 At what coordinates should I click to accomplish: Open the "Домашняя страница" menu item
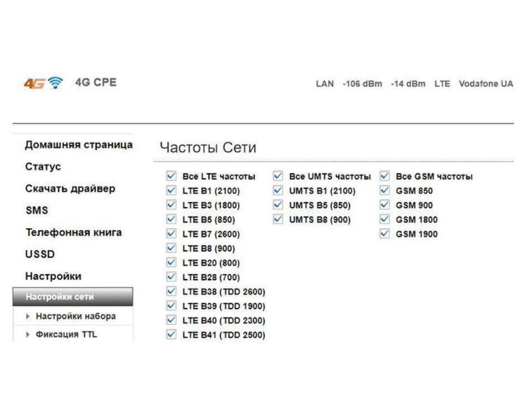(79, 145)
